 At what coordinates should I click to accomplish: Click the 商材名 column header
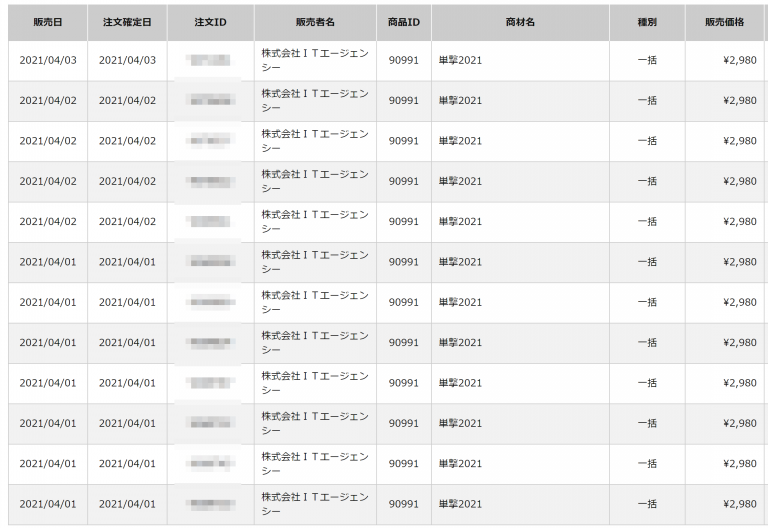521,22
